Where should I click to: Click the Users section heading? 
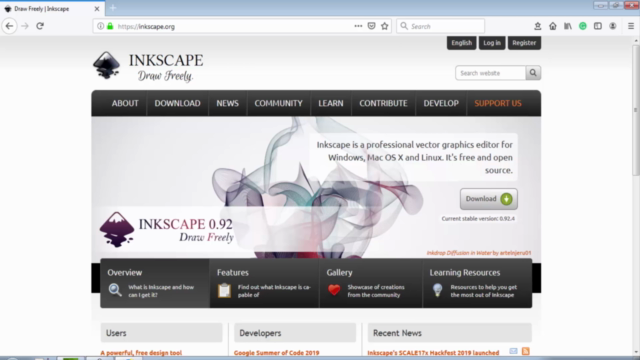pos(162,333)
